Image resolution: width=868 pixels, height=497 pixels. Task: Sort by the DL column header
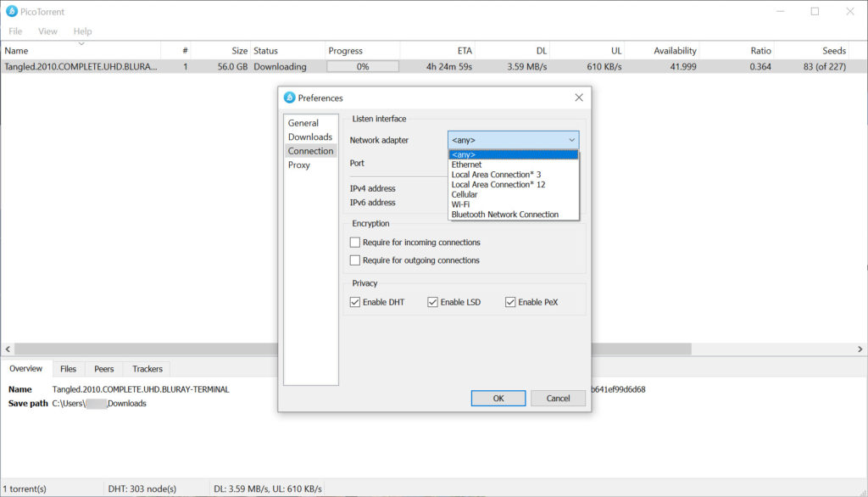click(512, 50)
